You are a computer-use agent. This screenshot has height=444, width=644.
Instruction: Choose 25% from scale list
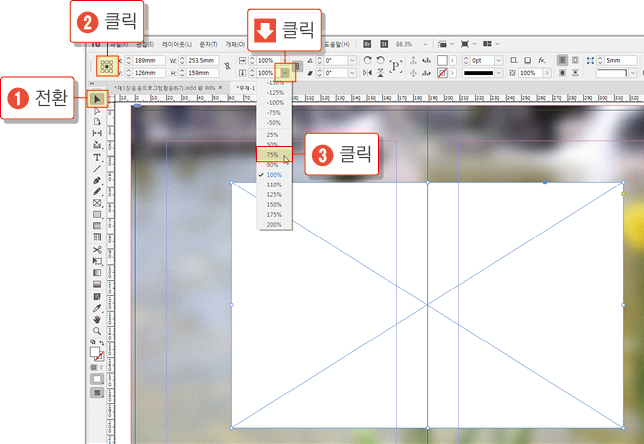274,135
